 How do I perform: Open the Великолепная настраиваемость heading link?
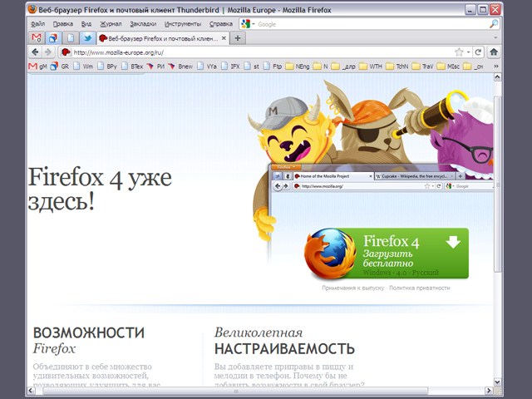[284, 341]
